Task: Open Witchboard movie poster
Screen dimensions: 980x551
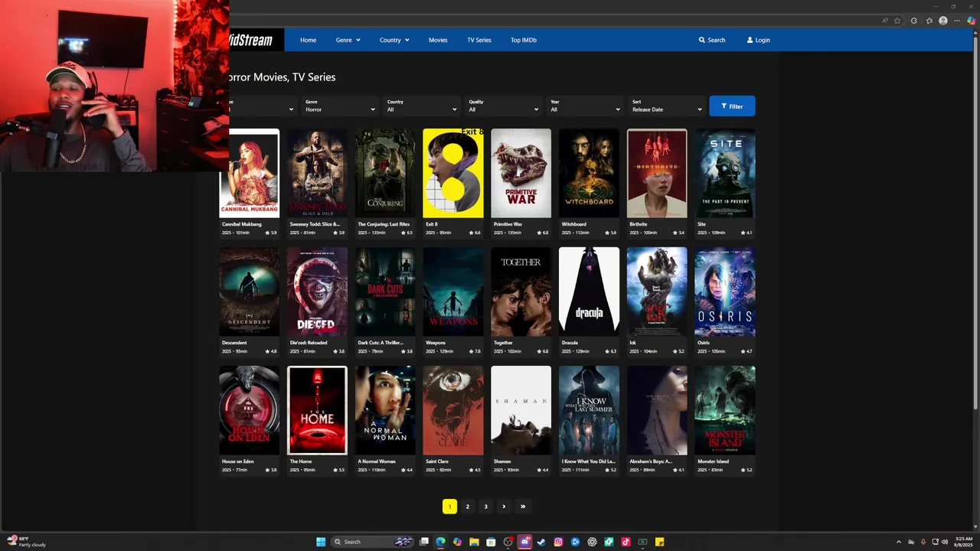Action: (589, 173)
